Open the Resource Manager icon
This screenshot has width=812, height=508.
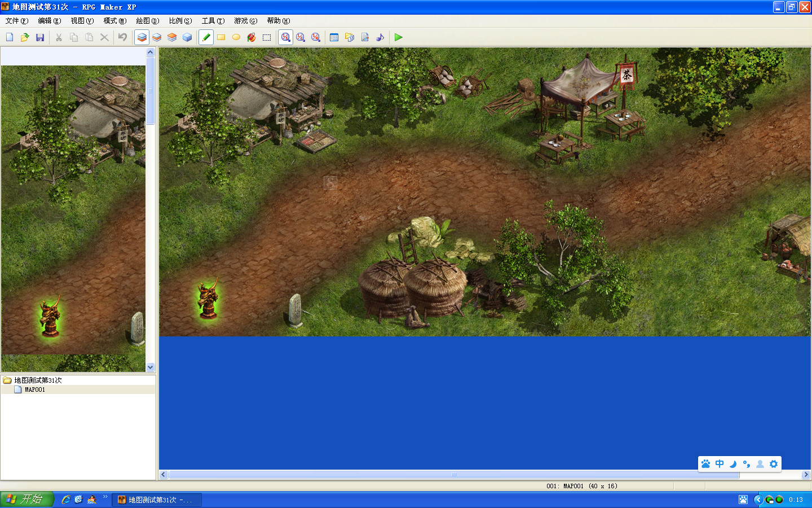pyautogui.click(x=350, y=37)
